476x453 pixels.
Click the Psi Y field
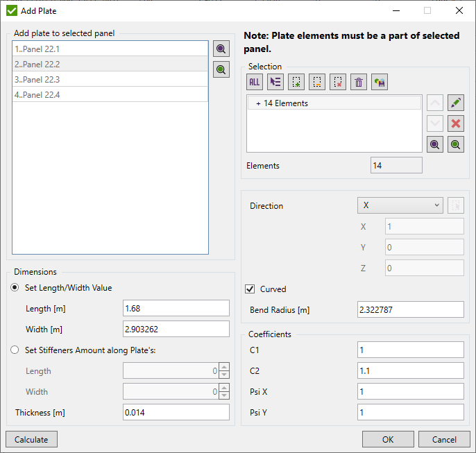point(411,412)
